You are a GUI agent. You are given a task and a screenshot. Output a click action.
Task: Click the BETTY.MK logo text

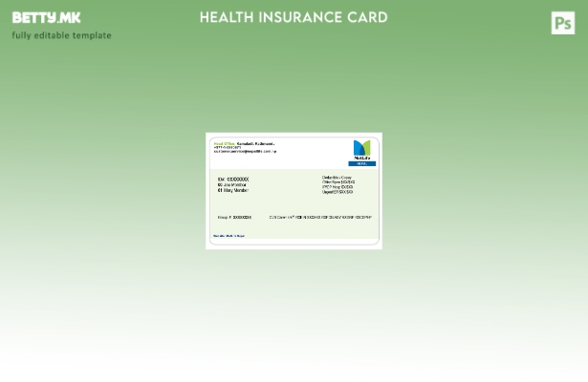(46, 17)
